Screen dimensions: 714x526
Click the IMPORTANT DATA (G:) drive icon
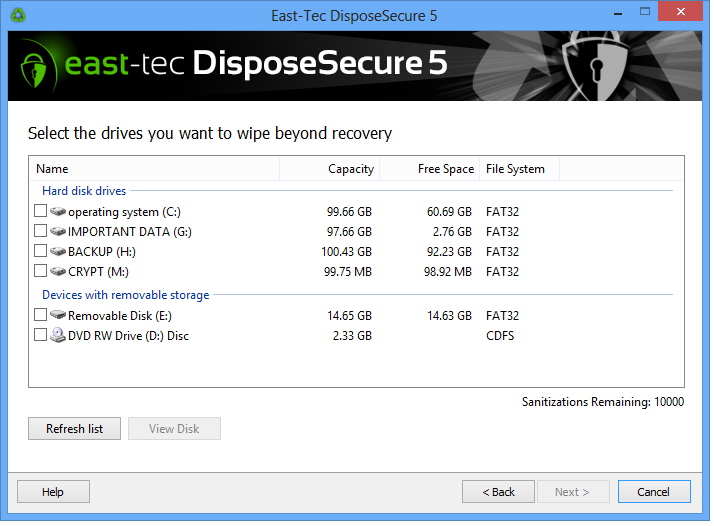point(58,232)
